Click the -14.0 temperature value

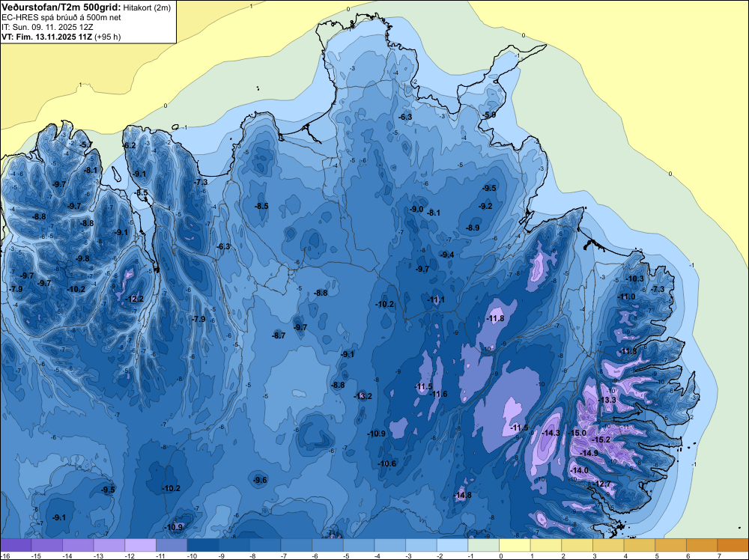[580, 470]
